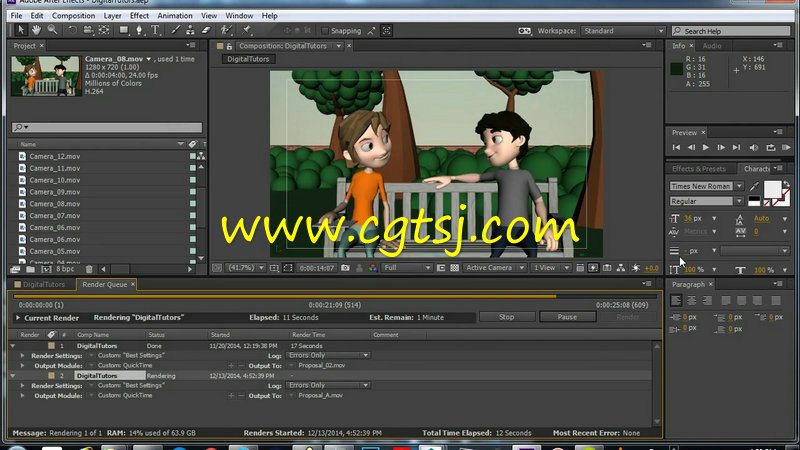Click the Search Help field
The height and width of the screenshot is (450, 800).
(x=731, y=31)
